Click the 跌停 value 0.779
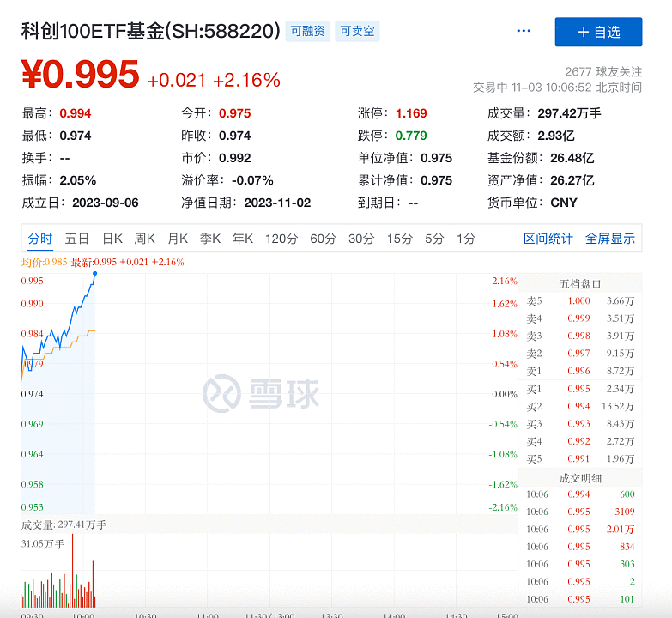The image size is (672, 618). [411, 136]
